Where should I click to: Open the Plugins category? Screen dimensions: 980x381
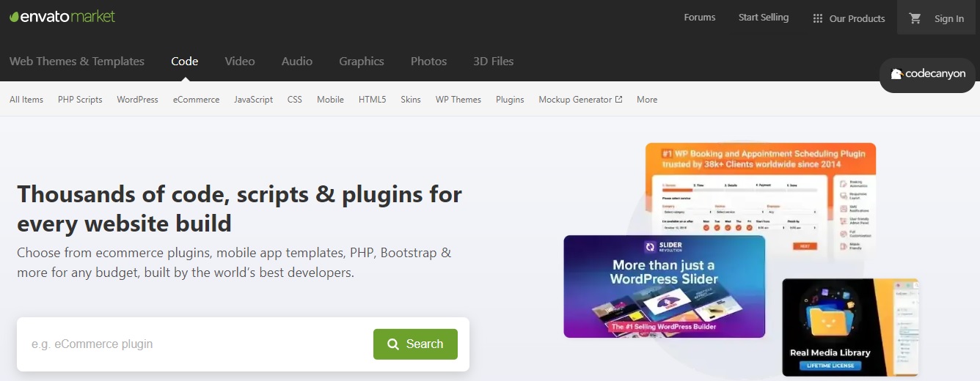(510, 99)
